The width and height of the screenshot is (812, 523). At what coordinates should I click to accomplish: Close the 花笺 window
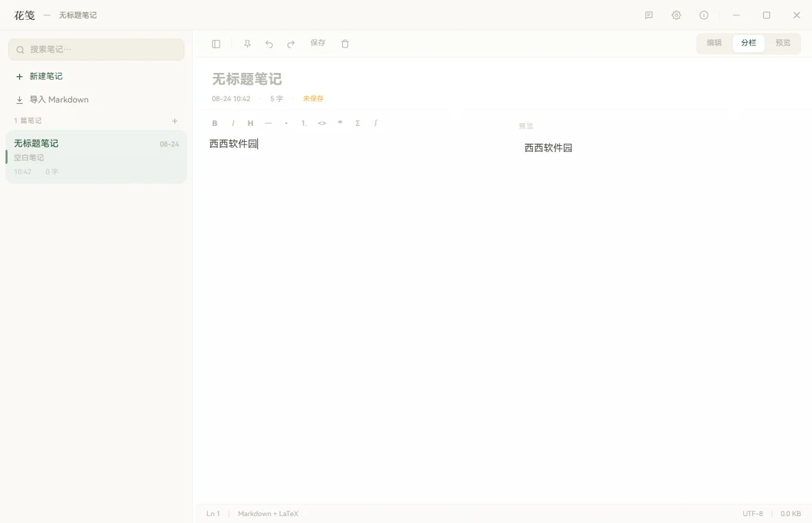(796, 15)
